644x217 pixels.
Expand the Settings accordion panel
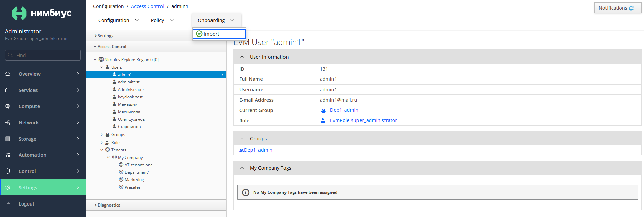[156, 36]
